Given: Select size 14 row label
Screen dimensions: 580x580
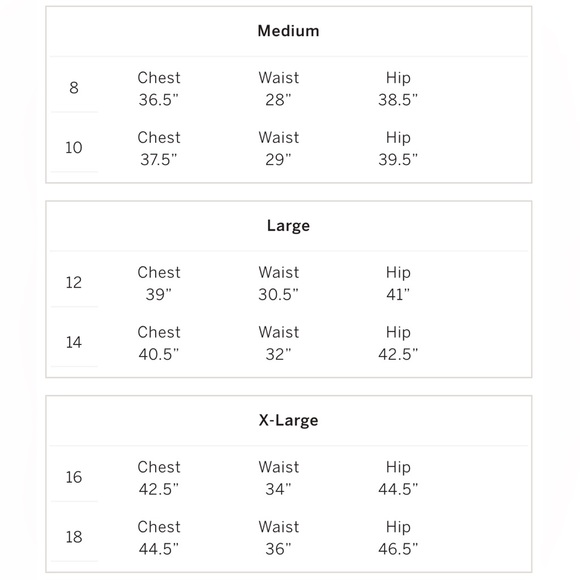Looking at the screenshot, I should coord(74,342).
